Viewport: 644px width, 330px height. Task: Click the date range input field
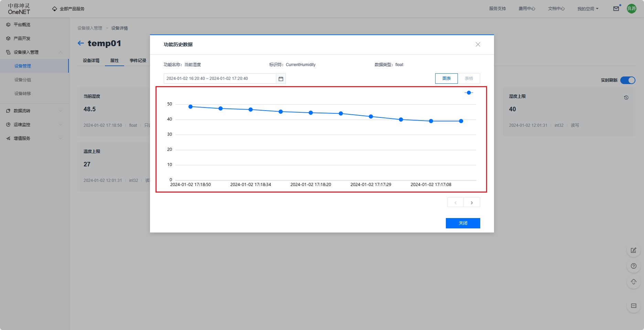(220, 79)
